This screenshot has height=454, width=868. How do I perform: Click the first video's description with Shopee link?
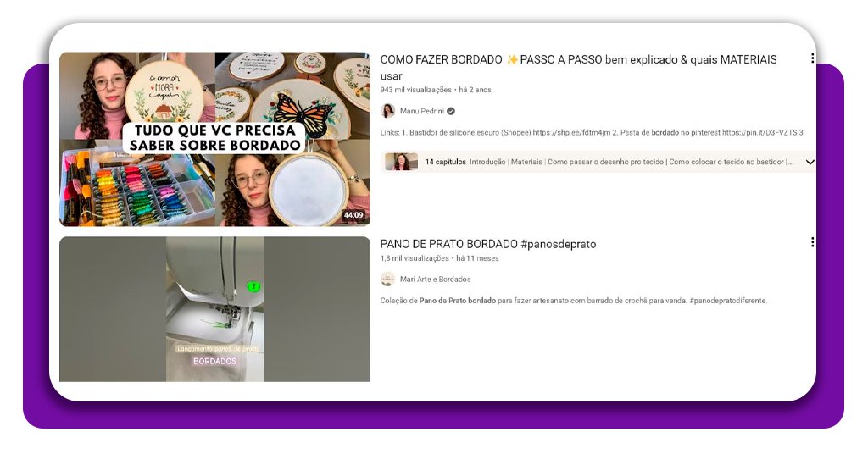point(592,132)
